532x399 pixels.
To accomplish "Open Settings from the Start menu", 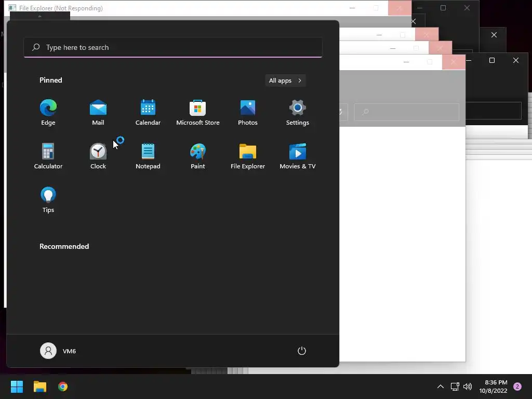I will 298,113.
